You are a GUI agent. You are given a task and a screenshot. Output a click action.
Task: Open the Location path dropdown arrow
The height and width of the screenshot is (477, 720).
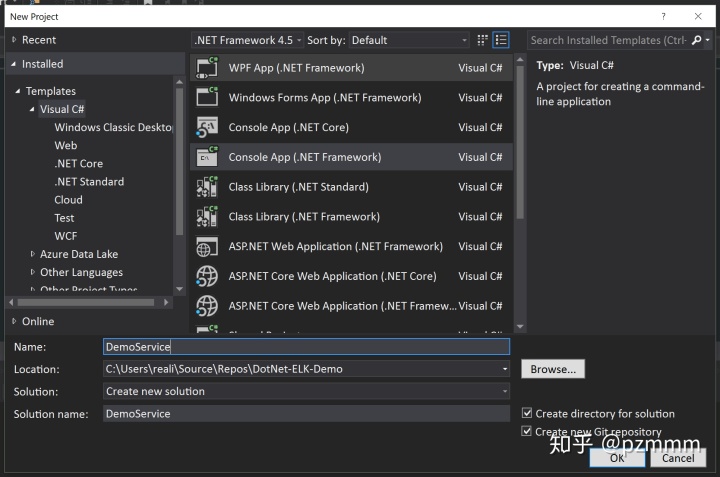(x=505, y=369)
